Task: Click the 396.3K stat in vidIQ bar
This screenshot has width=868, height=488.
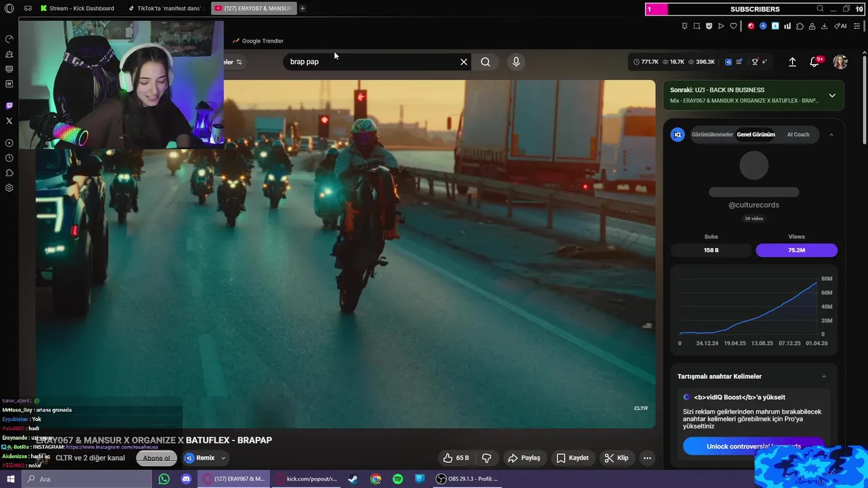Action: coord(701,62)
